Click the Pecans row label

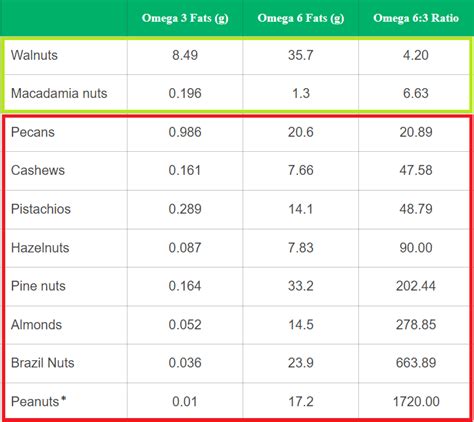click(33, 132)
